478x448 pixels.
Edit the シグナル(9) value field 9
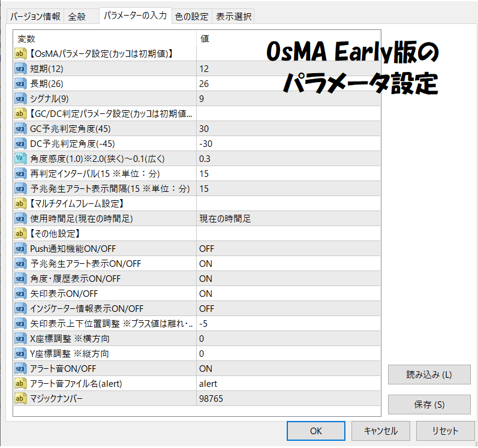[x=288, y=99]
